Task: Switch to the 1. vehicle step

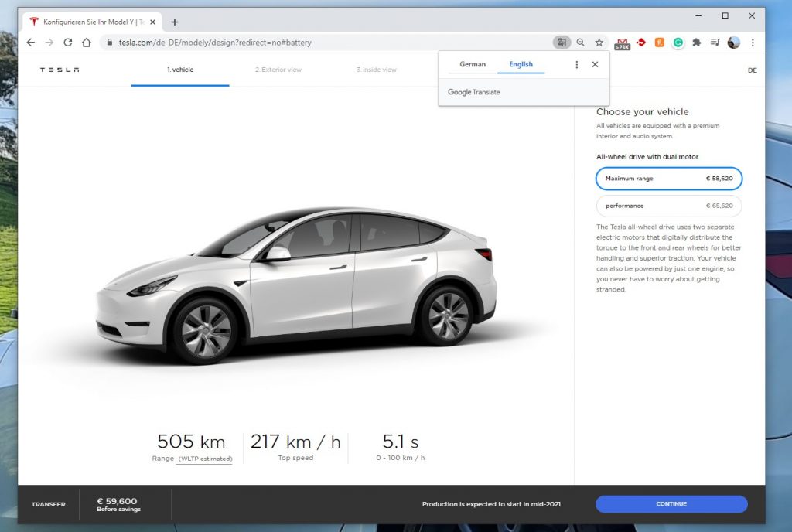Action: click(180, 70)
